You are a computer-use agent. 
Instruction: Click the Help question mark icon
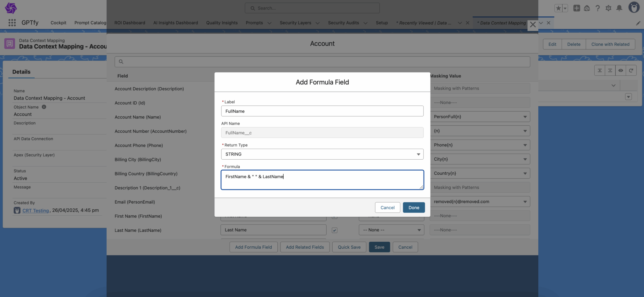coord(597,8)
